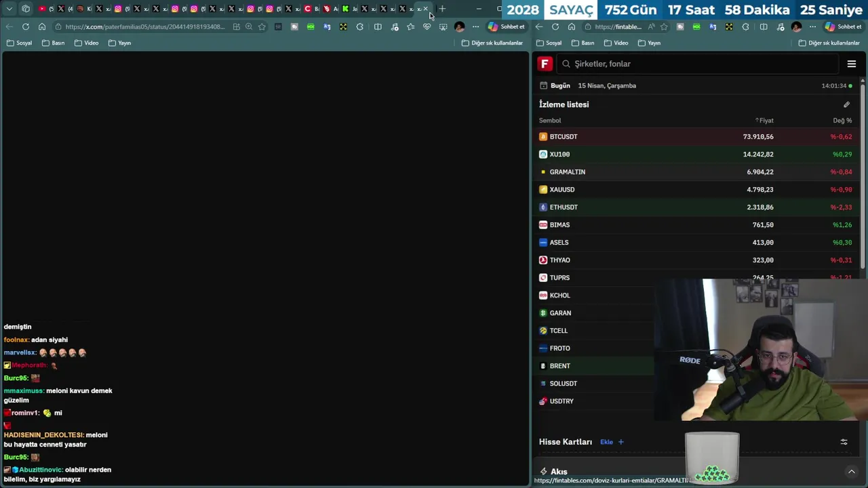Open the ETHUSDT watchlist row

696,207
